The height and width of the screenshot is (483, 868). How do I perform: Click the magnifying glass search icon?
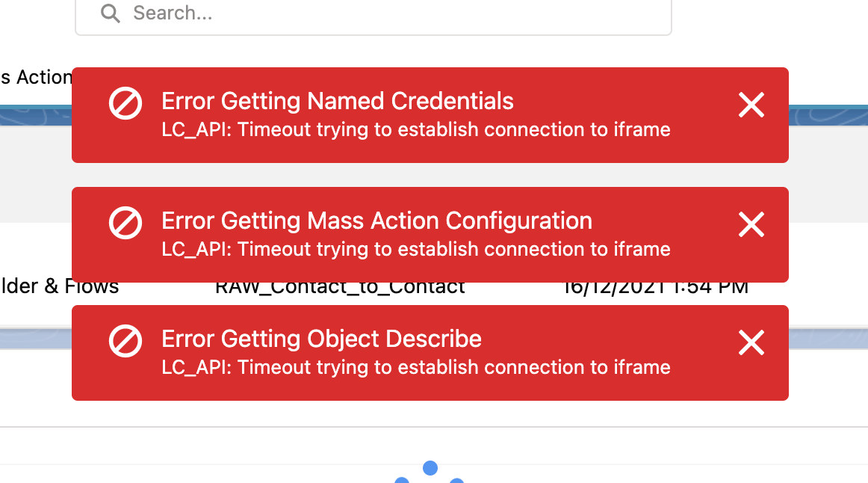pos(110,13)
